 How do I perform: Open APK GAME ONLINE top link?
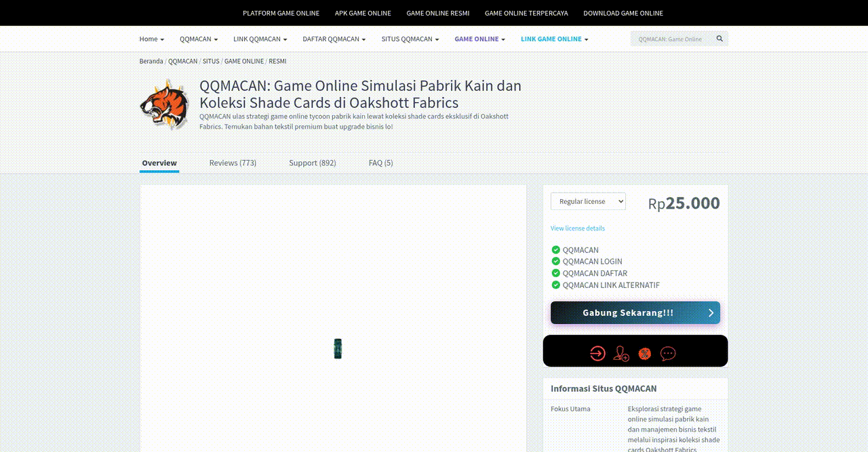point(363,13)
